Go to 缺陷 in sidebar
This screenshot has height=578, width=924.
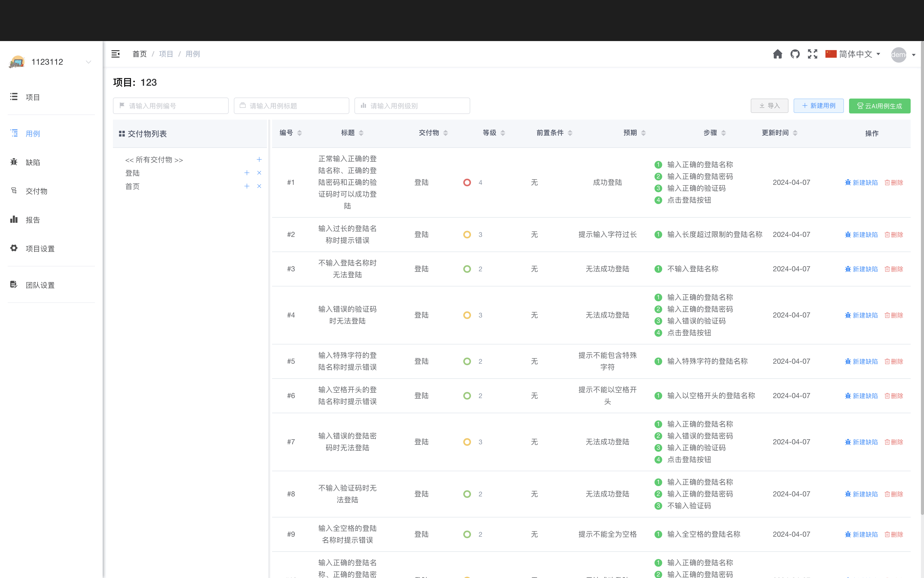click(33, 162)
